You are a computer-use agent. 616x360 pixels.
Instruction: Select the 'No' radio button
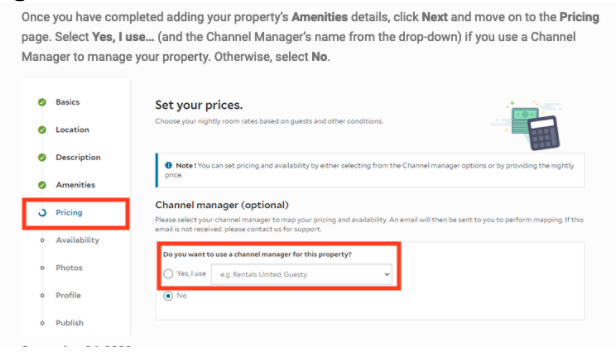pos(168,296)
